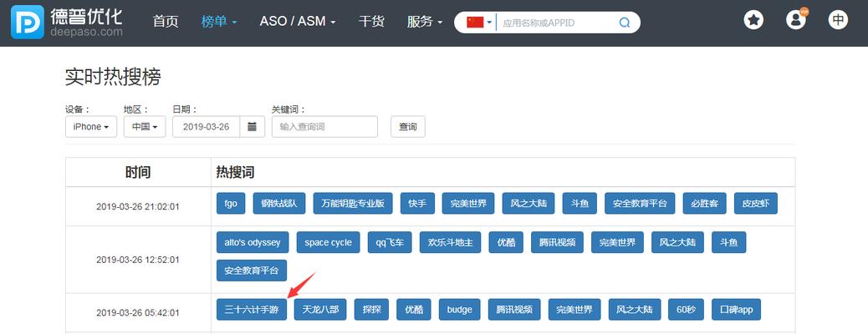Click the budge tag
Image resolution: width=868 pixels, height=334 pixels.
[x=459, y=310]
